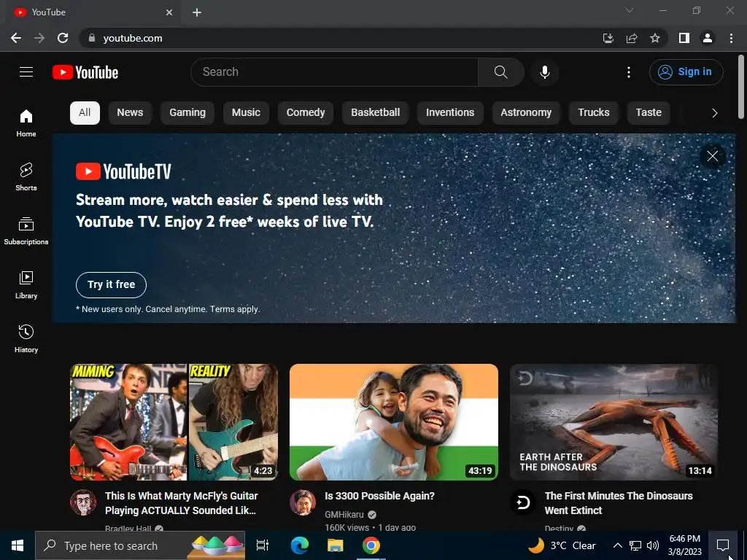The width and height of the screenshot is (747, 560).
Task: Click the Sign in button
Action: click(x=686, y=72)
